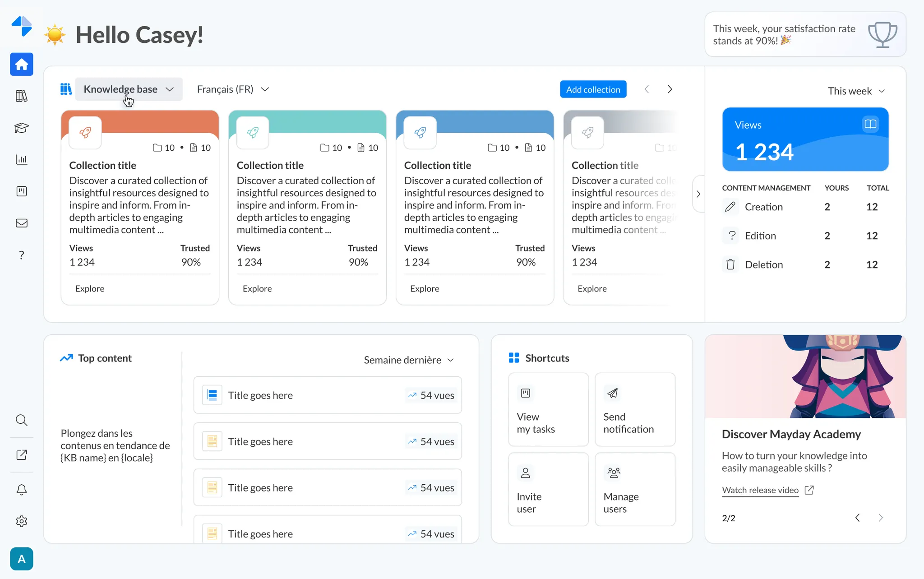Screen dimensions: 924x579
Task: Click the Watch release video link
Action: point(760,490)
